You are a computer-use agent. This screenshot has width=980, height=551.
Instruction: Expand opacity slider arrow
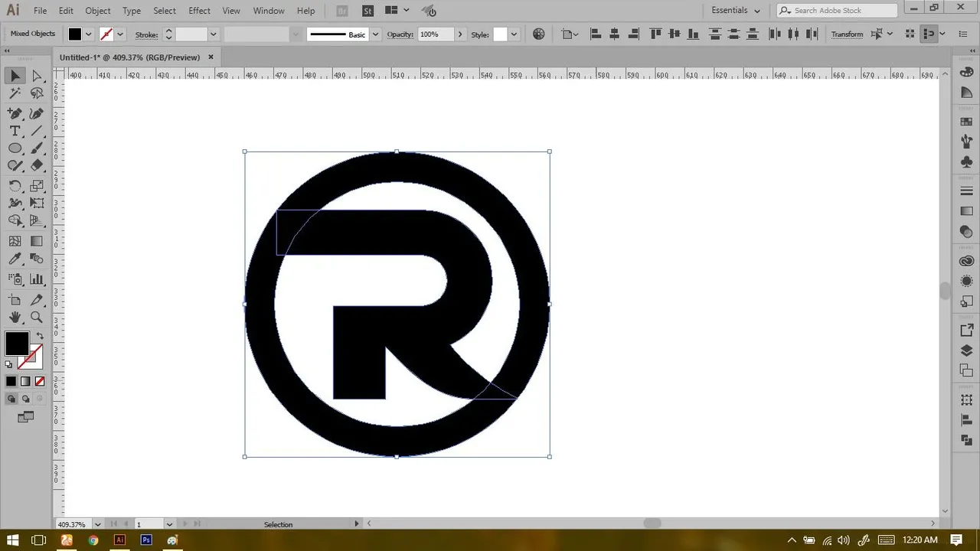[x=459, y=34]
